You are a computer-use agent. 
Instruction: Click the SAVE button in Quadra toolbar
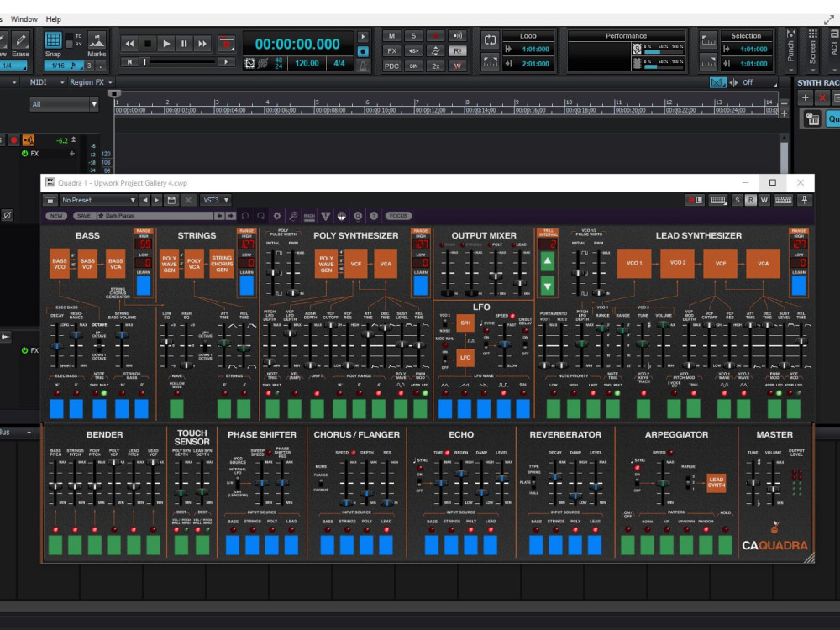[84, 216]
